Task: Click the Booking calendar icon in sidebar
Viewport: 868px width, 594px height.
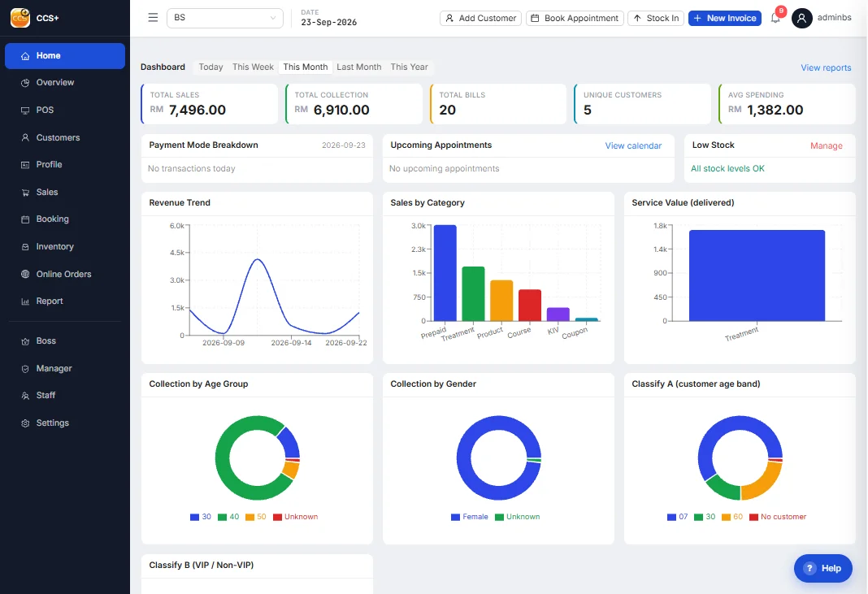Action: [x=25, y=219]
